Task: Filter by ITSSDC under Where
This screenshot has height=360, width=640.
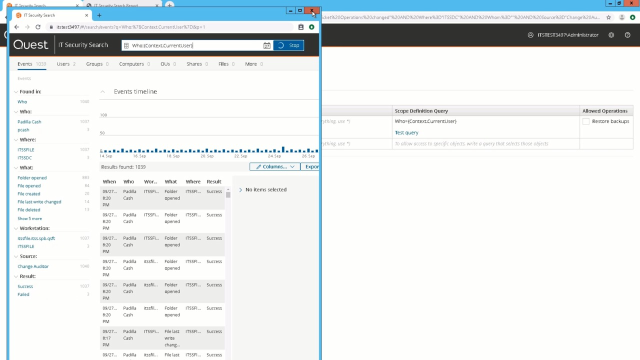Action: (24, 158)
